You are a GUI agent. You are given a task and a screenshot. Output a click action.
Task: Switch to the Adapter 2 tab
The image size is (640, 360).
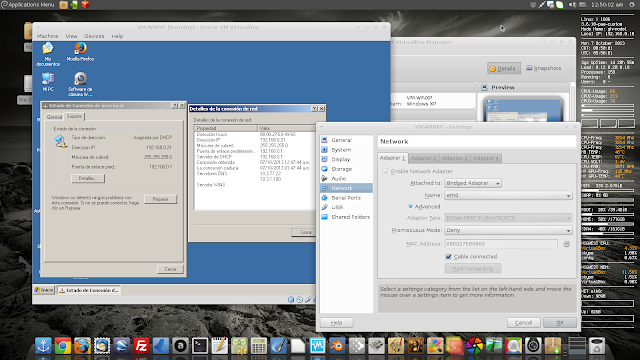pos(423,158)
